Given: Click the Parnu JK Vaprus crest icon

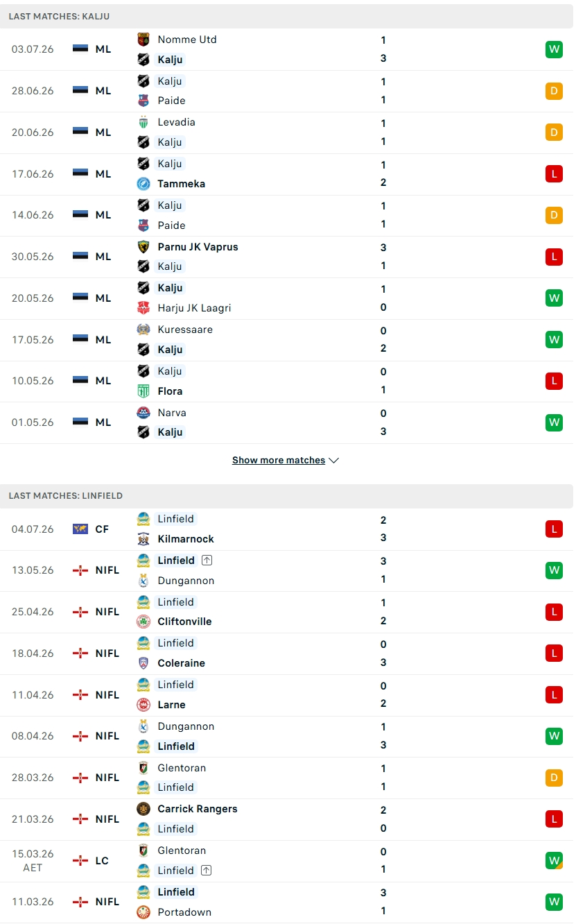Looking at the screenshot, I should [x=143, y=247].
